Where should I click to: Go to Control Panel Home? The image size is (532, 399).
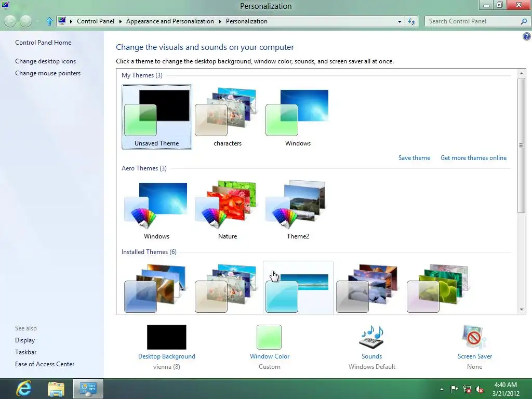pyautogui.click(x=43, y=43)
